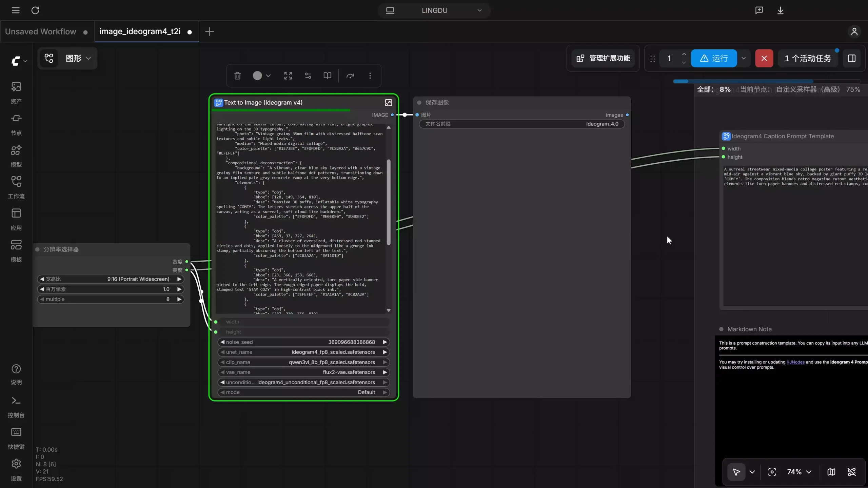Increase batch count stepper up arrow
The height and width of the screenshot is (488, 868).
[x=684, y=55]
